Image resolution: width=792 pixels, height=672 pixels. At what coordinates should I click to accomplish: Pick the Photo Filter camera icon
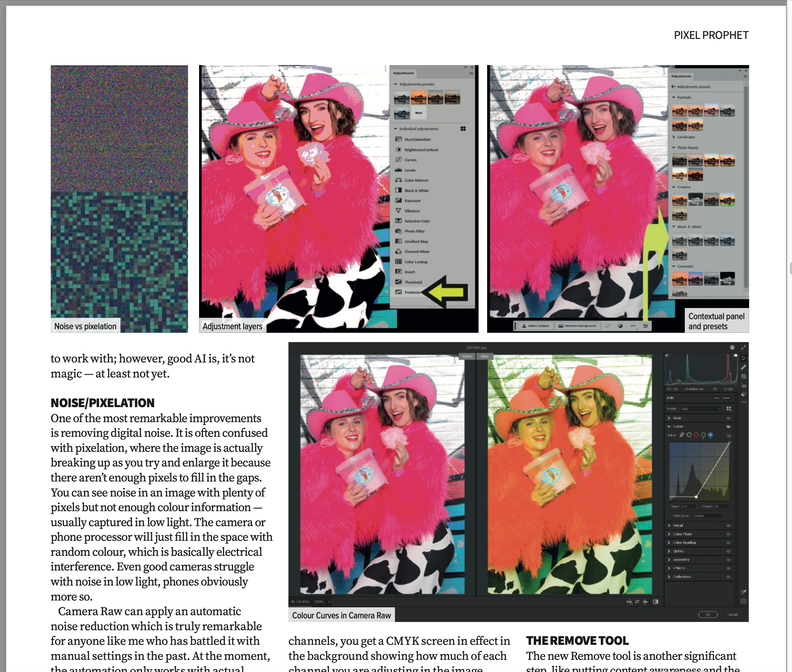click(398, 231)
